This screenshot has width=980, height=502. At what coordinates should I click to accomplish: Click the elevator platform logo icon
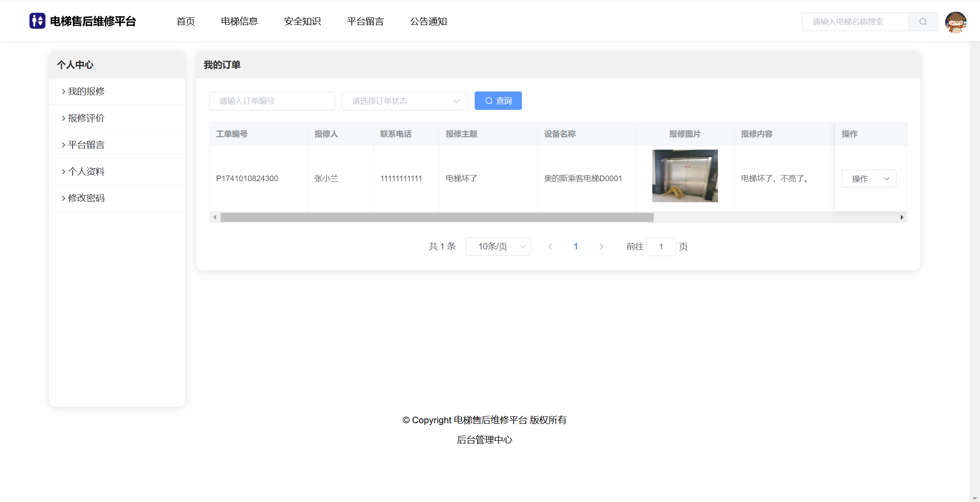(x=37, y=21)
